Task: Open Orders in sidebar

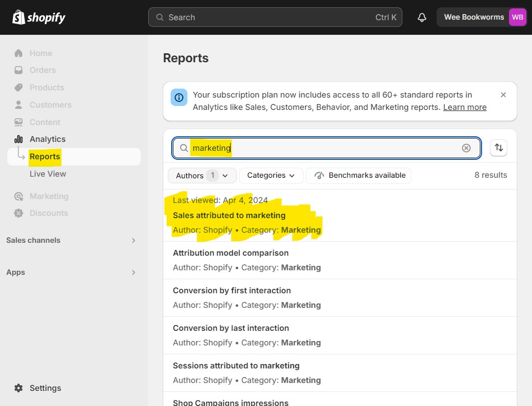Action: pyautogui.click(x=43, y=70)
